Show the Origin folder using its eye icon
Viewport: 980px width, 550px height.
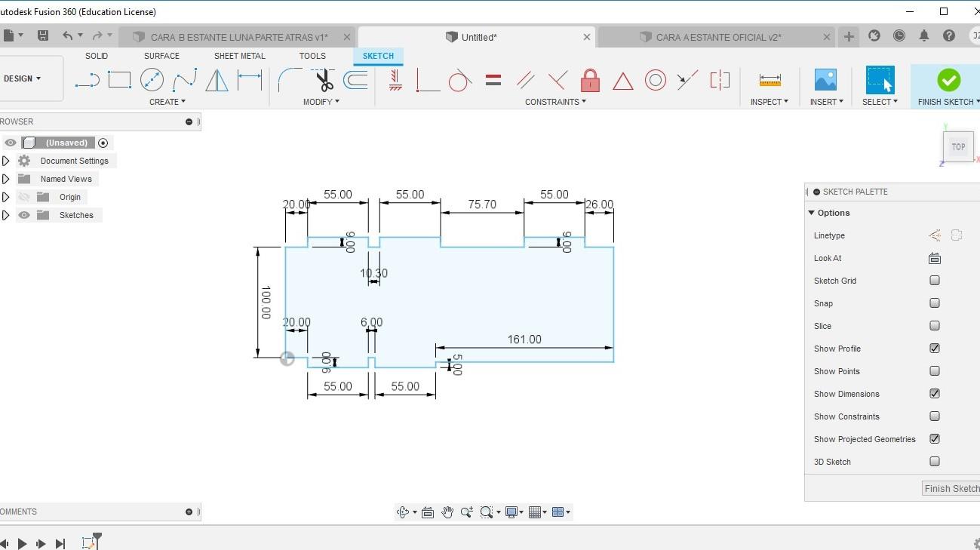point(24,197)
